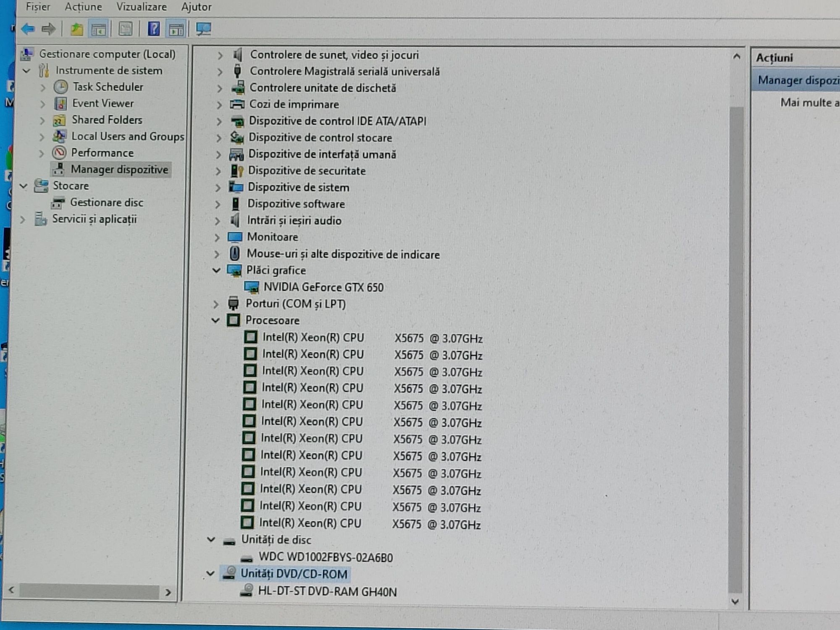Click Mai multe acțiuni in Actions pane

point(809,102)
